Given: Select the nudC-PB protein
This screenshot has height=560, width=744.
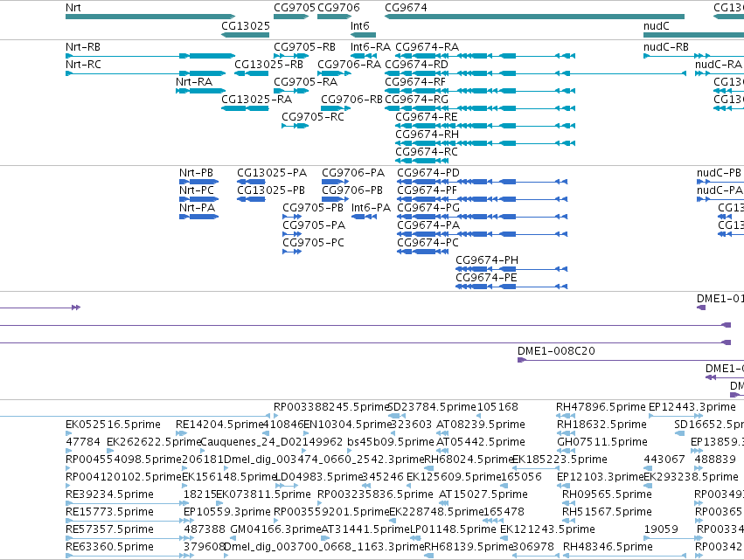Looking at the screenshot, I should (720, 182).
